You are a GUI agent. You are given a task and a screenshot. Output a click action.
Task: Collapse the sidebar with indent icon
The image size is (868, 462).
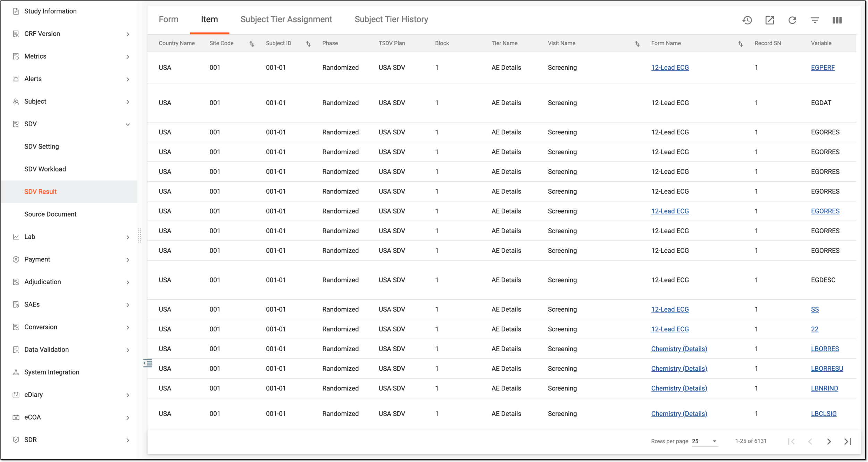pyautogui.click(x=148, y=363)
